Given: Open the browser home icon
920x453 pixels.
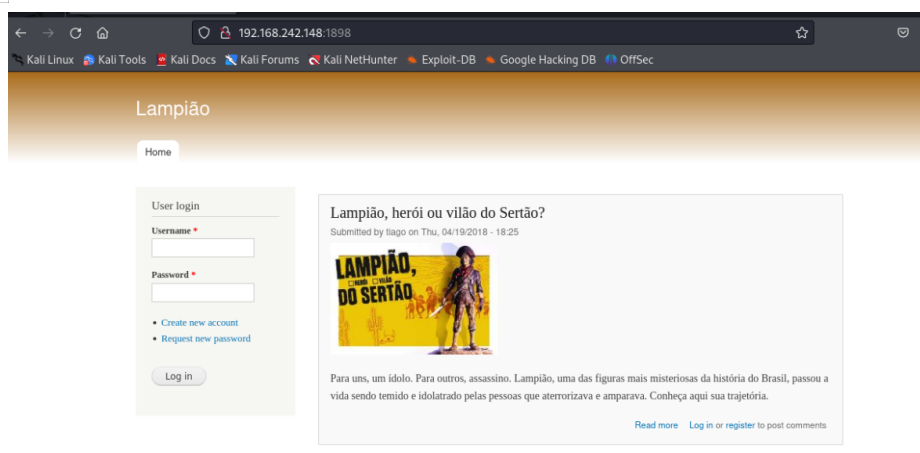Looking at the screenshot, I should 103,33.
